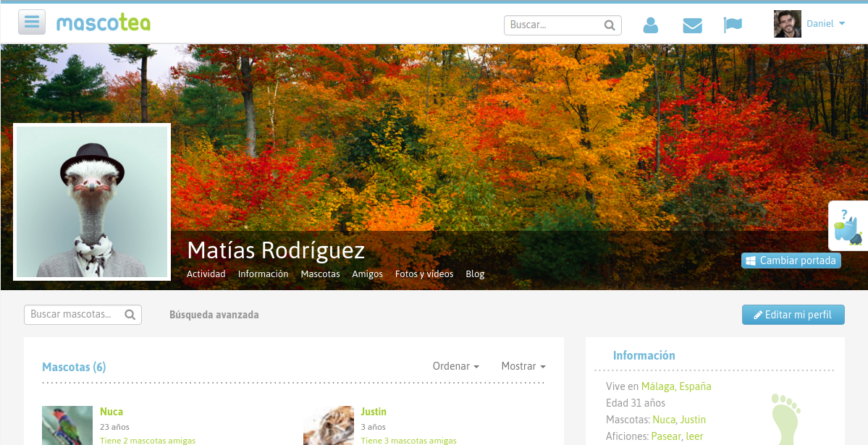Open the hamburger menu button
868x445 pixels.
[x=32, y=22]
